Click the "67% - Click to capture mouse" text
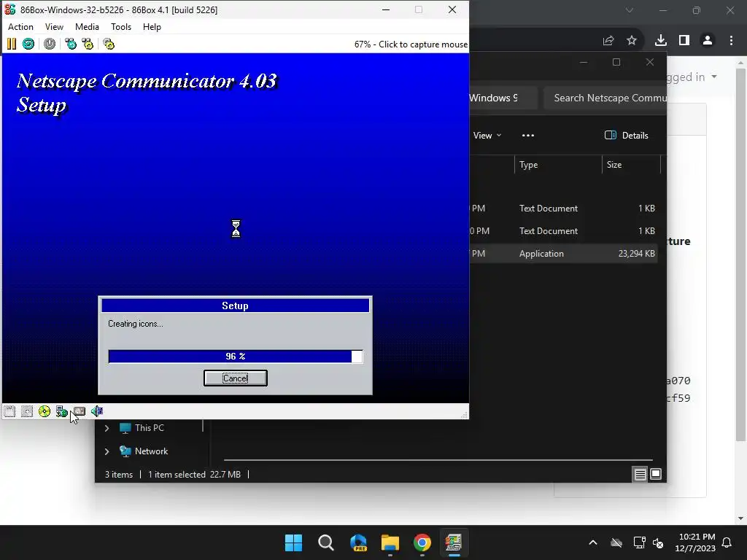The width and height of the screenshot is (747, 560). [411, 44]
